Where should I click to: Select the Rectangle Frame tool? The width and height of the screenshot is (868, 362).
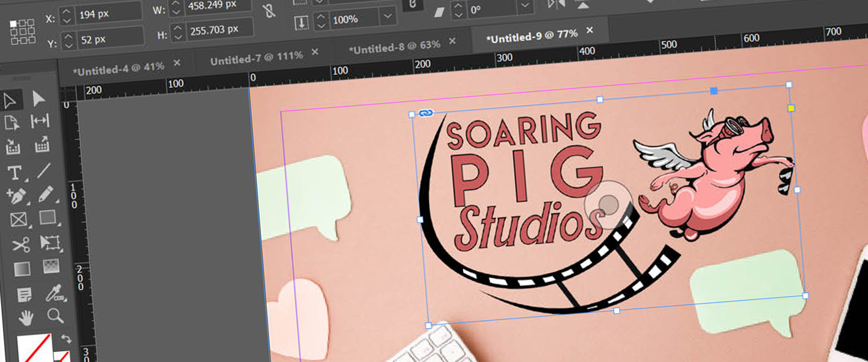click(x=18, y=220)
